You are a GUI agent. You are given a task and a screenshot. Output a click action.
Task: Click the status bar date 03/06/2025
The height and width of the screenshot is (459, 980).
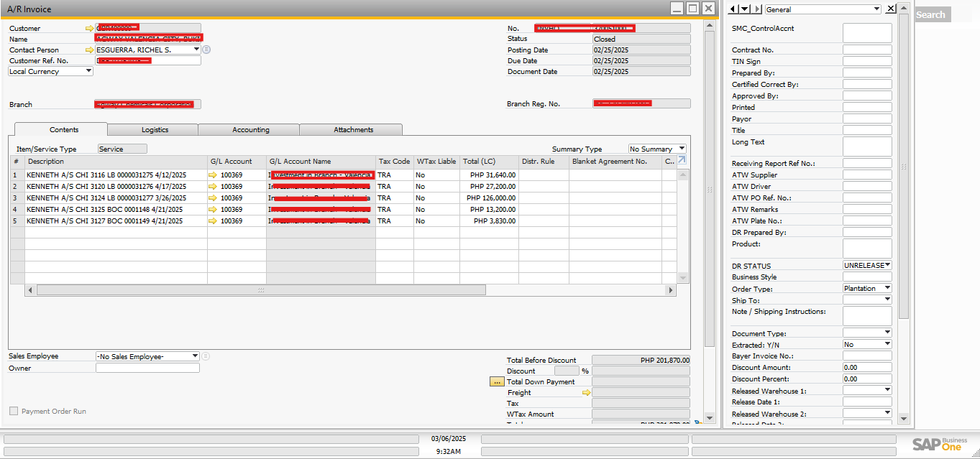tap(449, 438)
